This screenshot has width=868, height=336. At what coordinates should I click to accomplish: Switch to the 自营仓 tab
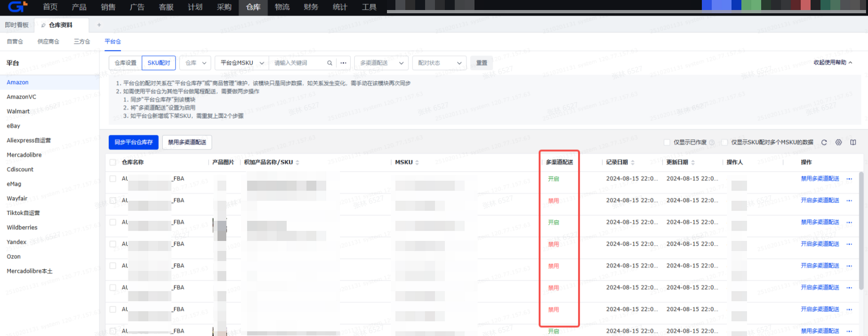pyautogui.click(x=15, y=42)
